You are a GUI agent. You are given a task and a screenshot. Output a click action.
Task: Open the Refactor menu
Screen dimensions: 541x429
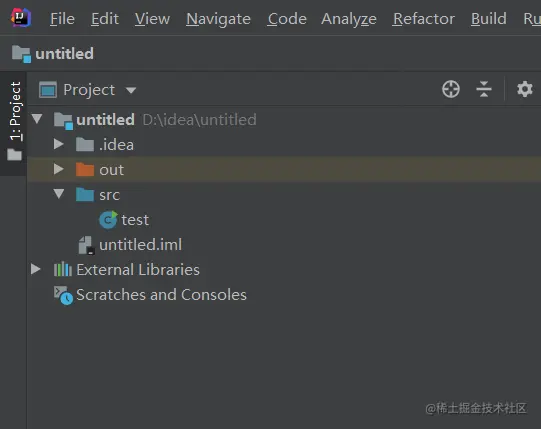coord(423,18)
